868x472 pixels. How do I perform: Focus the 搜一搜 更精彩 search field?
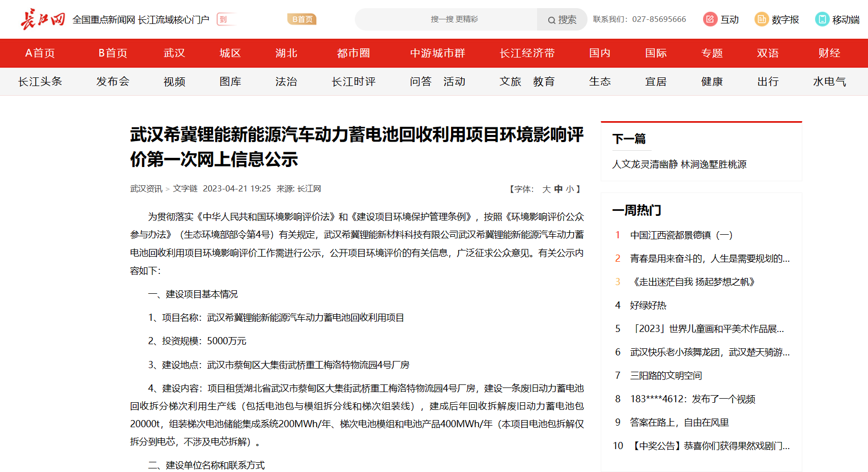pyautogui.click(x=446, y=19)
